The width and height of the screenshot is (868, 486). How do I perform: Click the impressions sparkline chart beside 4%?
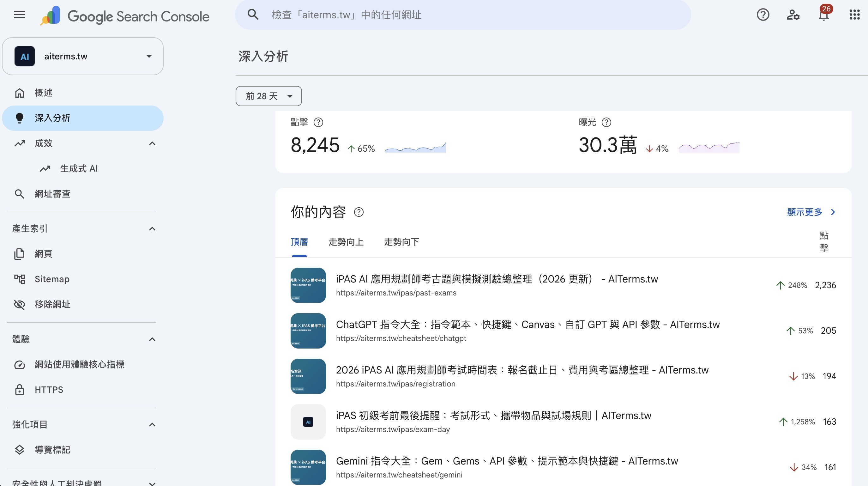[x=709, y=148]
